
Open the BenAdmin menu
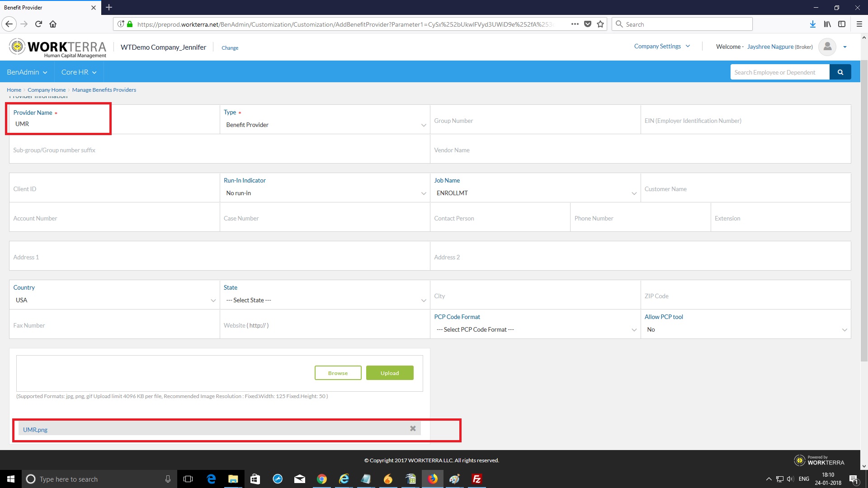[x=27, y=72]
